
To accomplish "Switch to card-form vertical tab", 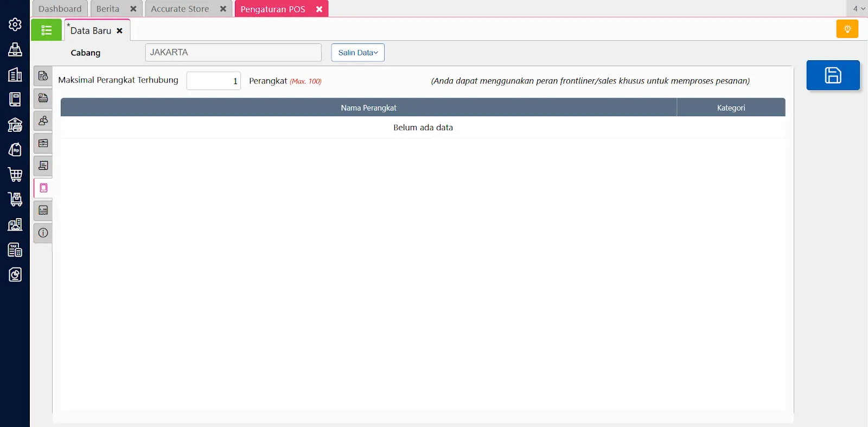I will (43, 143).
